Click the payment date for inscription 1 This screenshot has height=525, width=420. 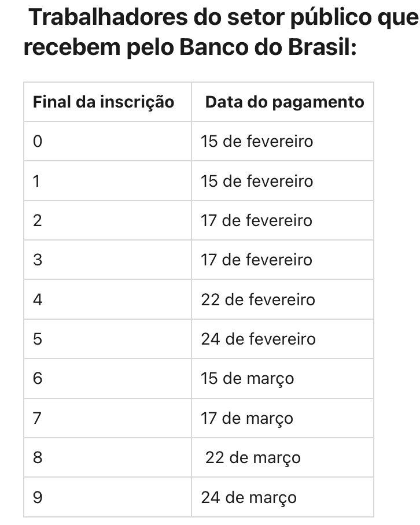[257, 182]
